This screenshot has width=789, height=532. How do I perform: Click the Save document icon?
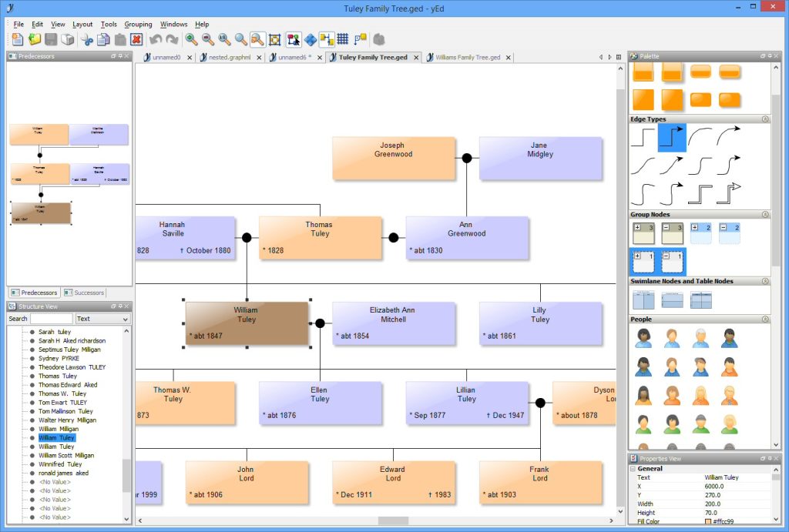(51, 39)
